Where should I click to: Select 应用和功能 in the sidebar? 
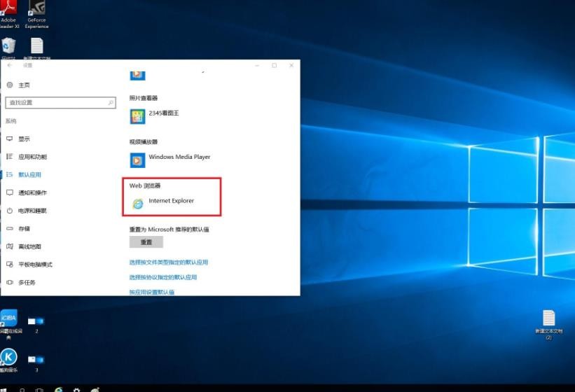pyautogui.click(x=32, y=157)
